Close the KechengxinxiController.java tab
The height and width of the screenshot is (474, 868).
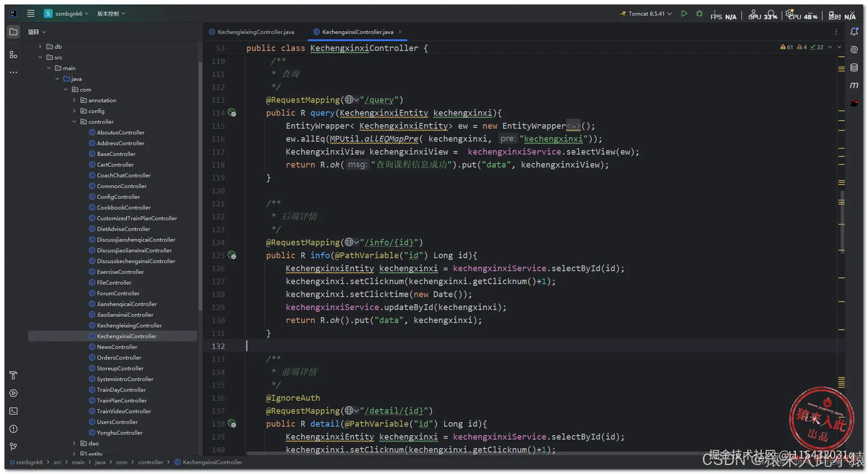coord(400,32)
